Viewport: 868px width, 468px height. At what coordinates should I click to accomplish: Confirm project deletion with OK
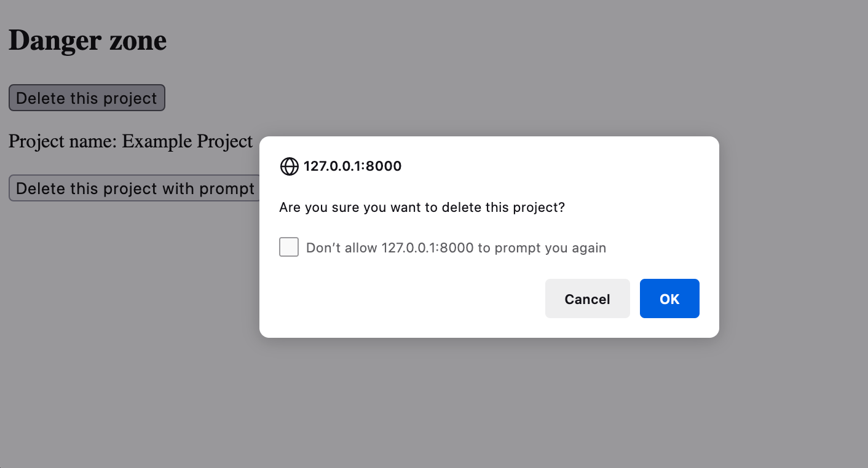coord(669,298)
